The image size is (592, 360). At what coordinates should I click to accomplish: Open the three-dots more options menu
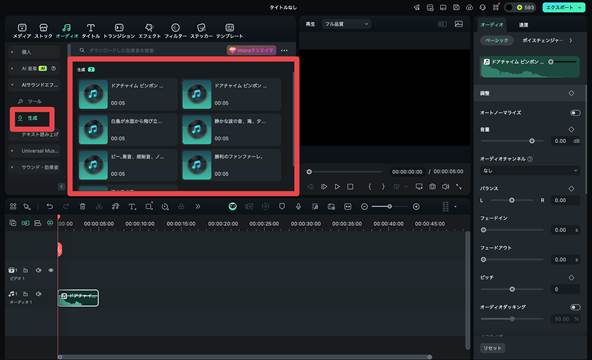pos(284,50)
